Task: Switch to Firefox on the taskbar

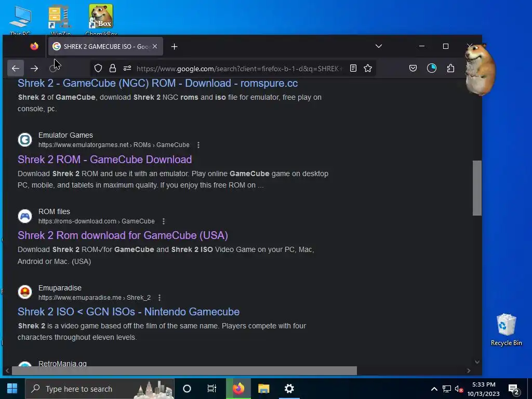Action: click(238, 389)
